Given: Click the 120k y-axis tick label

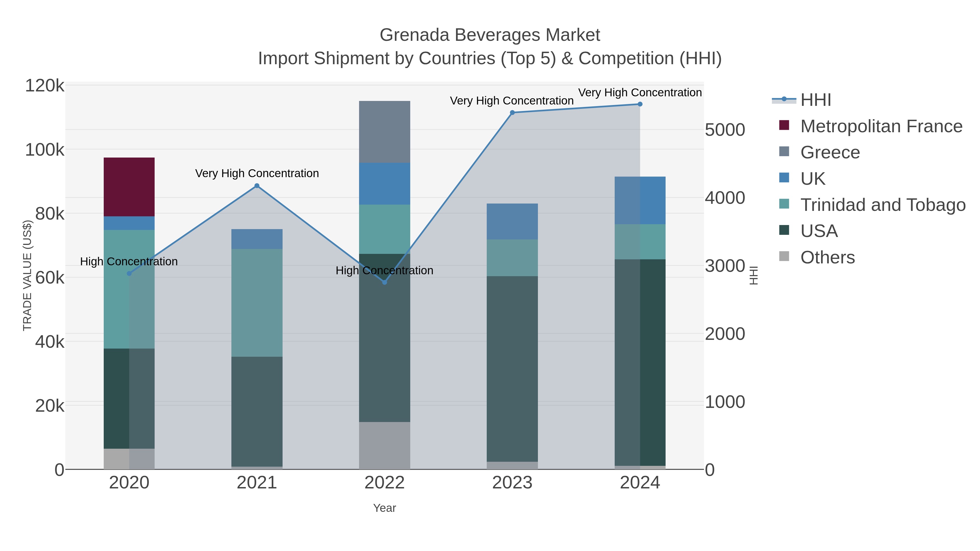Looking at the screenshot, I should [x=45, y=85].
